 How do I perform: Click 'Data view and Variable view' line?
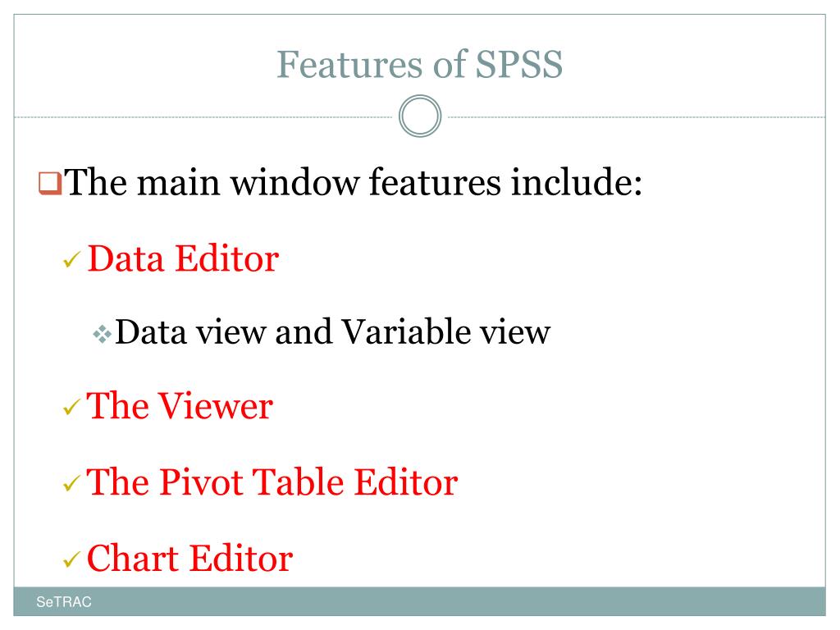pyautogui.click(x=333, y=331)
